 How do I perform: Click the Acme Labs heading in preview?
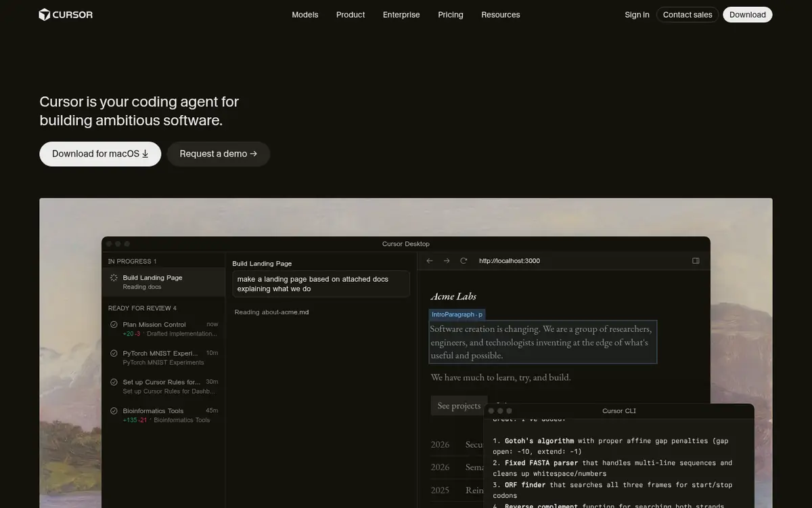[453, 296]
